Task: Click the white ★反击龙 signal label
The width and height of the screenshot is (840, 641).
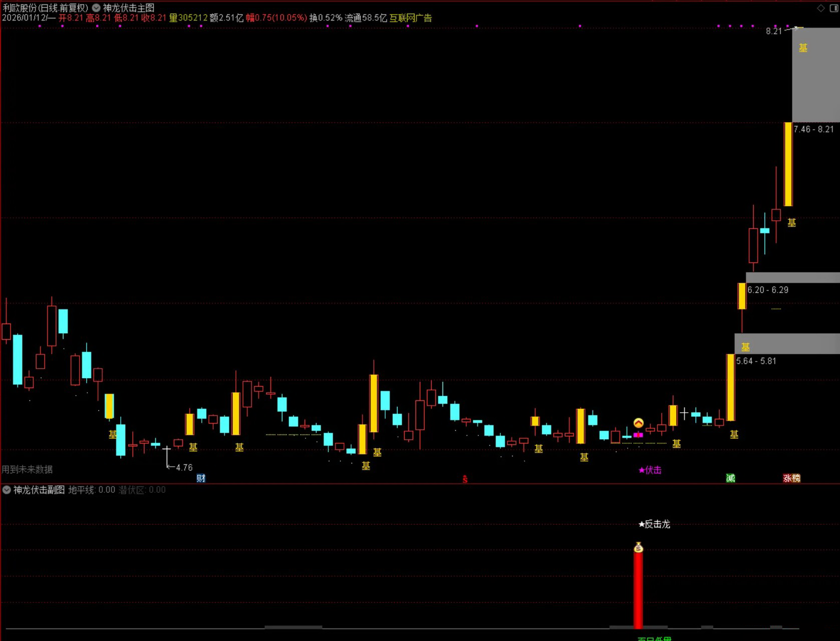Action: click(x=654, y=524)
